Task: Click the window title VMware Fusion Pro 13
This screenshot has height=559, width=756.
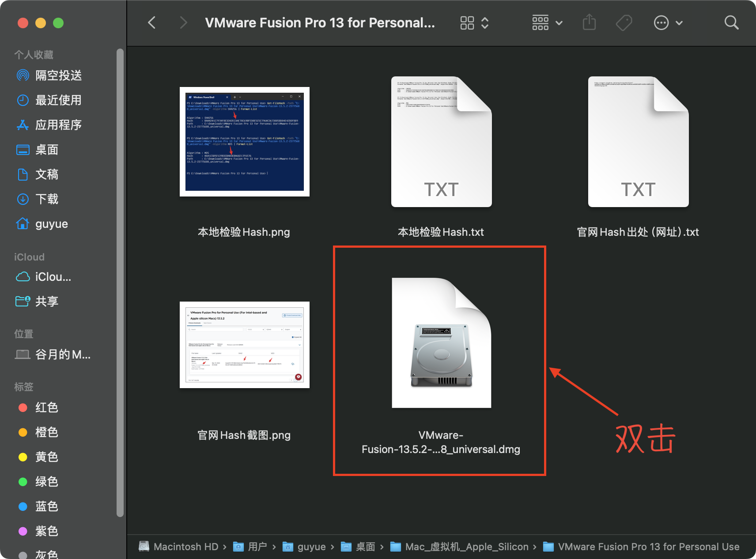Action: [x=320, y=23]
